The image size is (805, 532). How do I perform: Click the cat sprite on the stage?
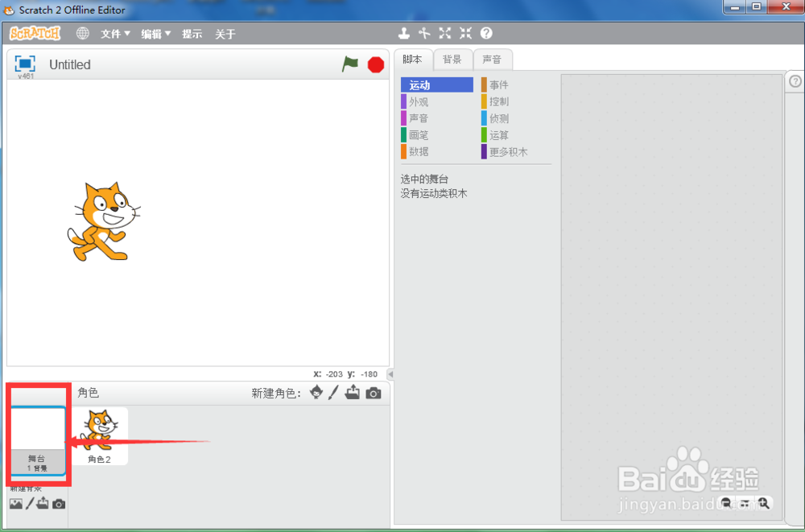(x=103, y=221)
